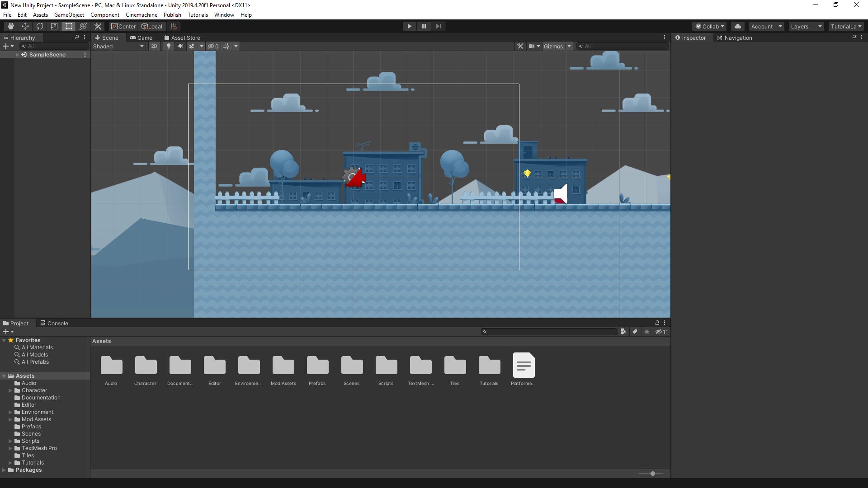
Task: Click the Collab cloud upload icon
Action: click(738, 26)
